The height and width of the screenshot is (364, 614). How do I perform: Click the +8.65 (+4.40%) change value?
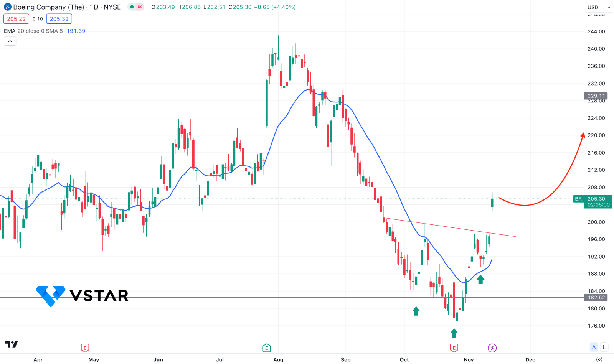[275, 7]
